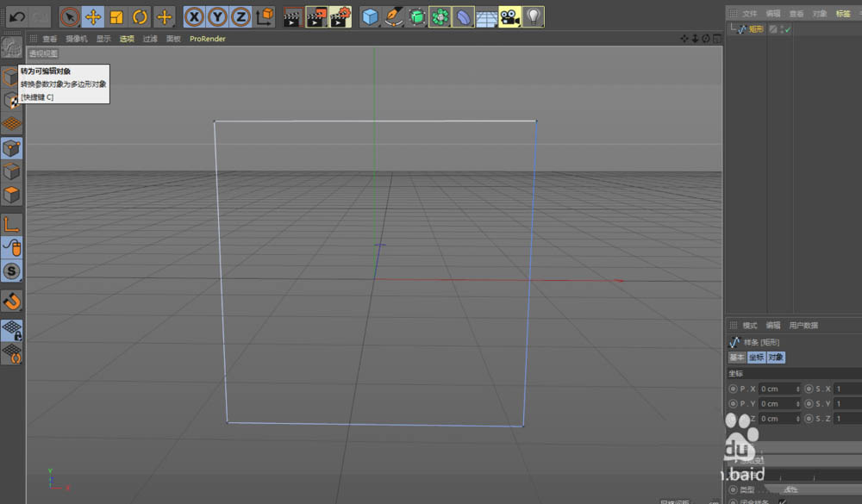Activate the Live Selection tool
862x504 pixels.
click(x=71, y=16)
